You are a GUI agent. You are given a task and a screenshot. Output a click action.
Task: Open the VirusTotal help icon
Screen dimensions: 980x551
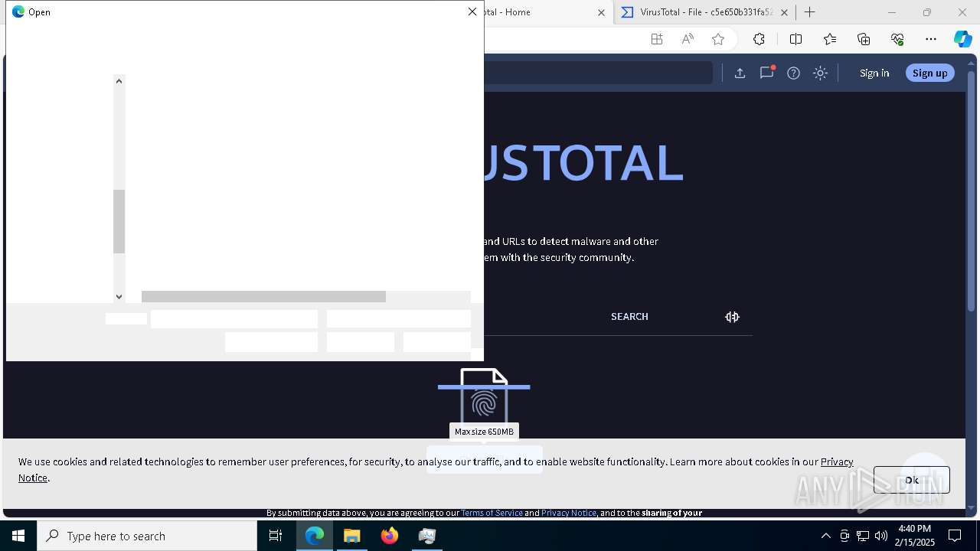793,73
